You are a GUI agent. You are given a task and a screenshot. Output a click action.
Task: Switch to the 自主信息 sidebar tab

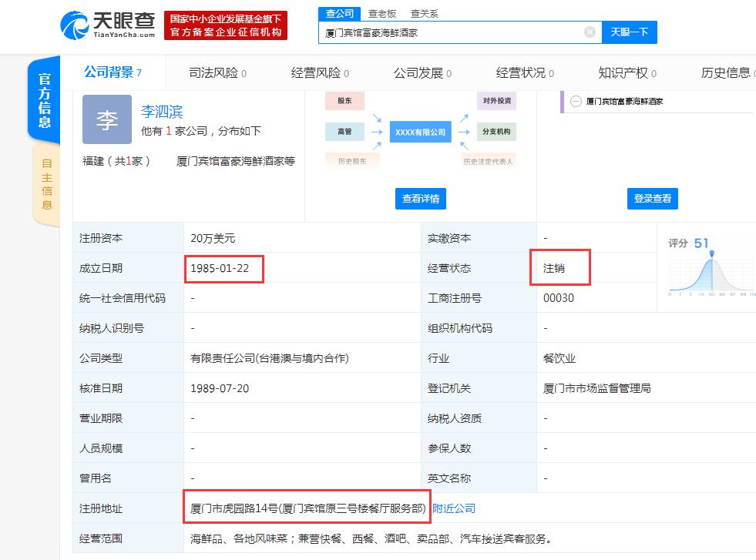click(47, 178)
